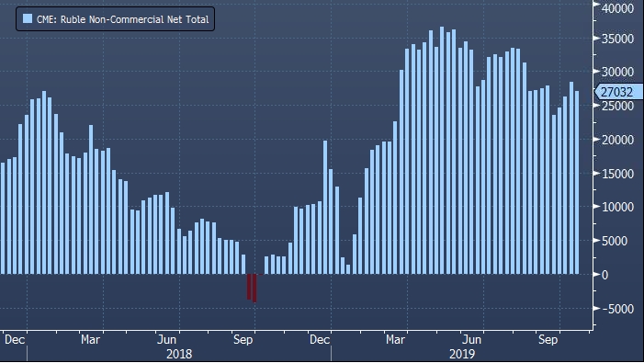The height and width of the screenshot is (363, 644).
Task: Click the final bar aligned with 27032 tag
Action: (577, 182)
